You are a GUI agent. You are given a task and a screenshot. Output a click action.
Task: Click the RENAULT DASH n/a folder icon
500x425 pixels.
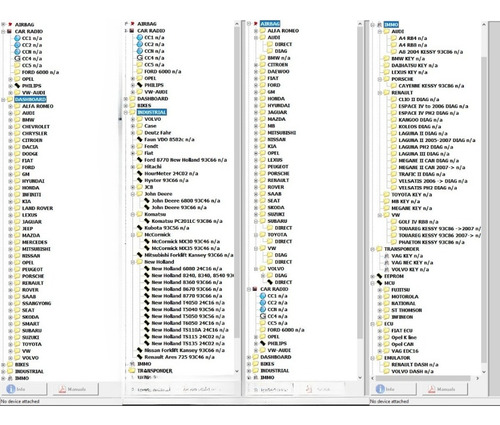(x=387, y=364)
